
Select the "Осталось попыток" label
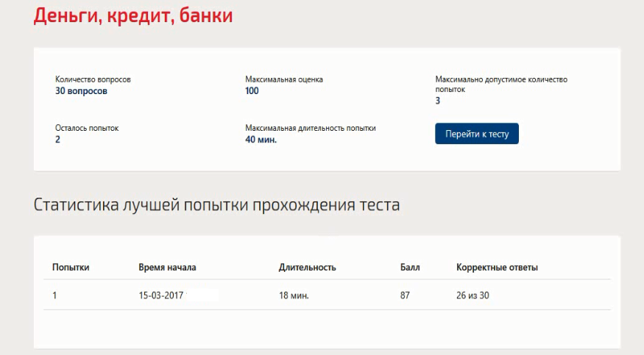[87, 128]
